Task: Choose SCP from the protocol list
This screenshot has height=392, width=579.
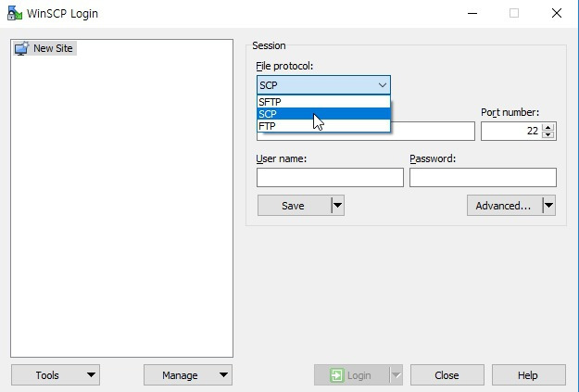Action: [x=323, y=114]
